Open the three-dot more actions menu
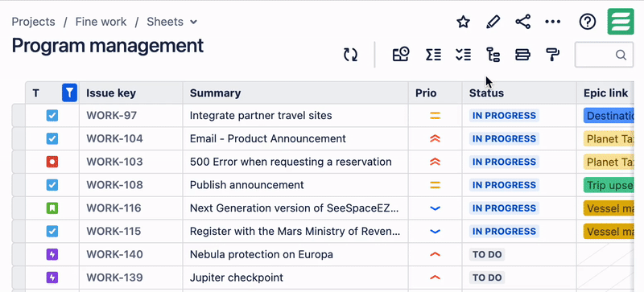Viewport: 644px width, 292px height. (553, 22)
